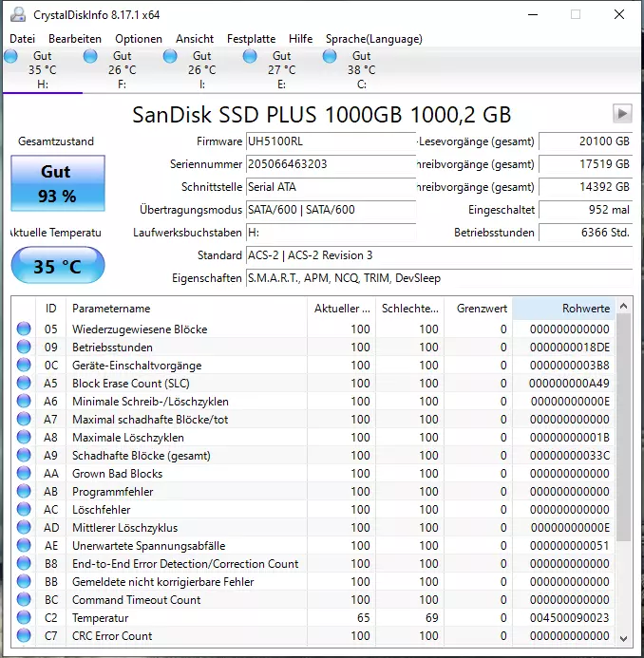
Task: Click the status orb of attribute AD
Action: tap(24, 528)
